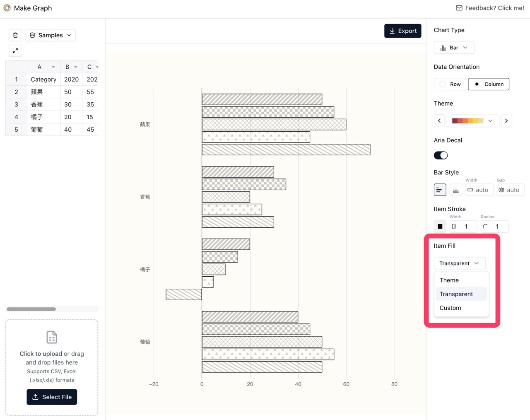Open column A header menu arrow

click(53, 67)
